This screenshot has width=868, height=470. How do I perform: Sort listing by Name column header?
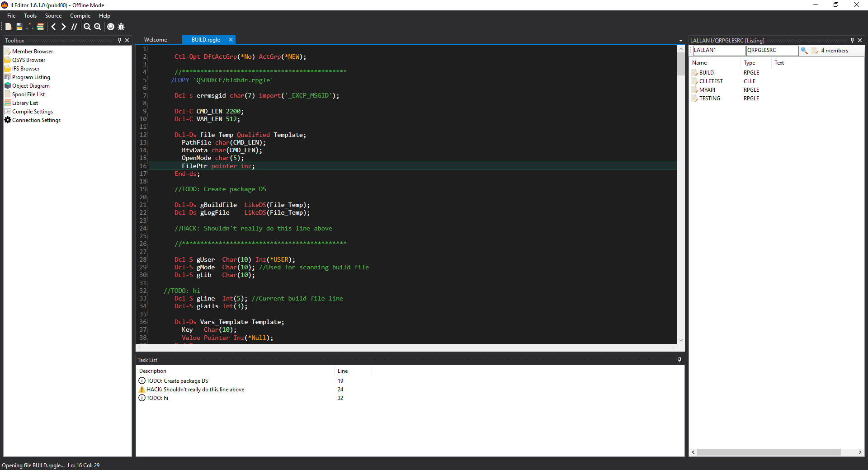(x=715, y=63)
